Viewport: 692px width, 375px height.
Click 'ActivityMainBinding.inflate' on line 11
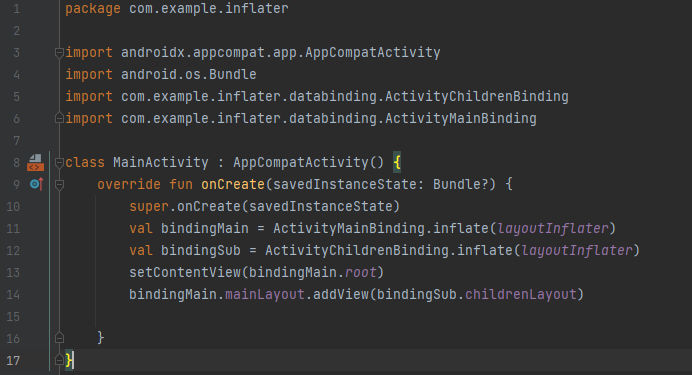click(380, 229)
